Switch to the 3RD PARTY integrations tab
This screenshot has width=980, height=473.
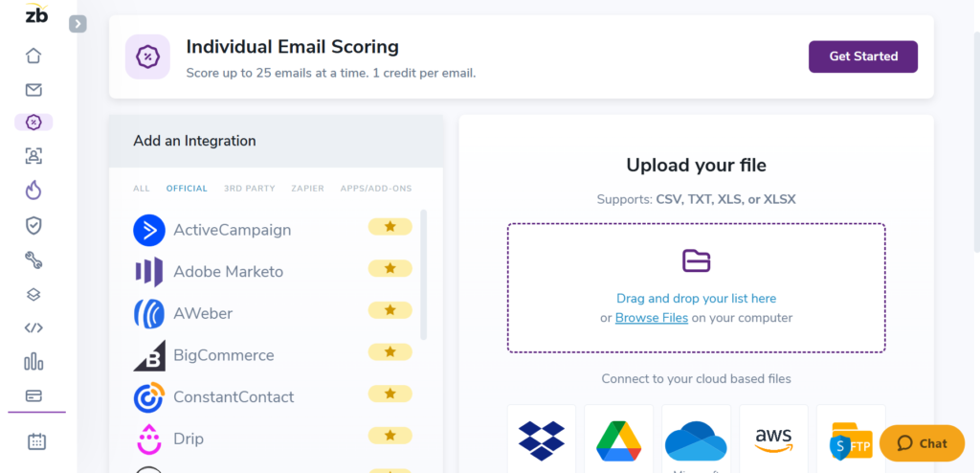tap(250, 189)
